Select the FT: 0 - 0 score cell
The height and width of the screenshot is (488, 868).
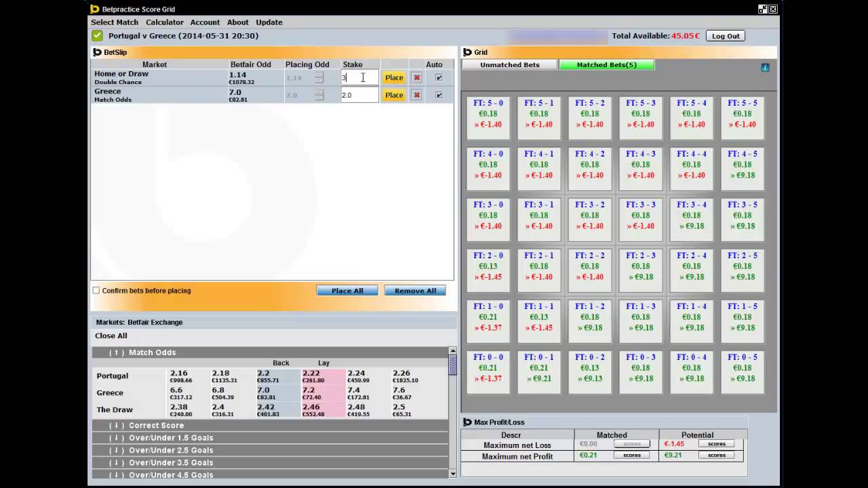(488, 372)
